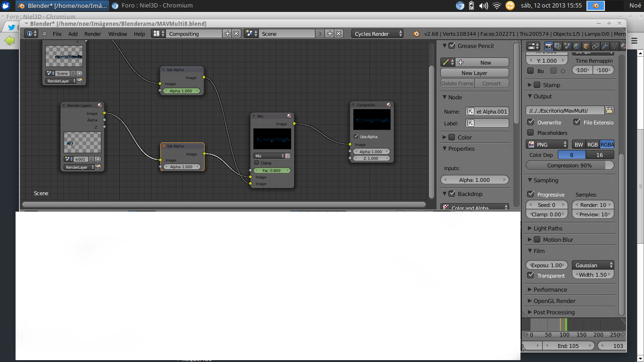This screenshot has height=362, width=644.
Task: Toggle the Mix node's include alpha icon
Action: (x=288, y=156)
